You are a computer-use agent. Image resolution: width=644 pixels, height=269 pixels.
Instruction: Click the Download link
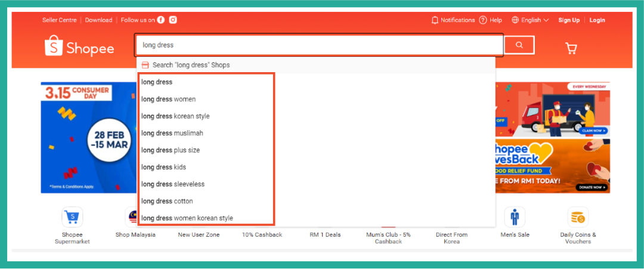pos(98,20)
